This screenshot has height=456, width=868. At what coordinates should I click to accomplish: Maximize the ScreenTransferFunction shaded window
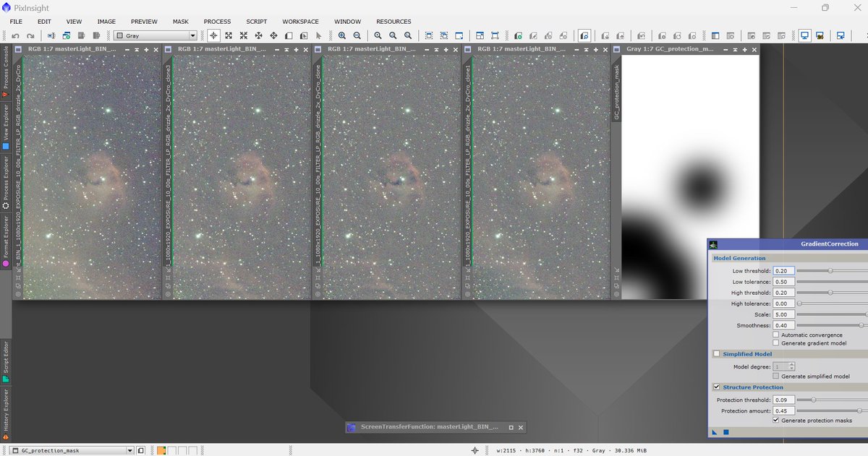(x=511, y=427)
